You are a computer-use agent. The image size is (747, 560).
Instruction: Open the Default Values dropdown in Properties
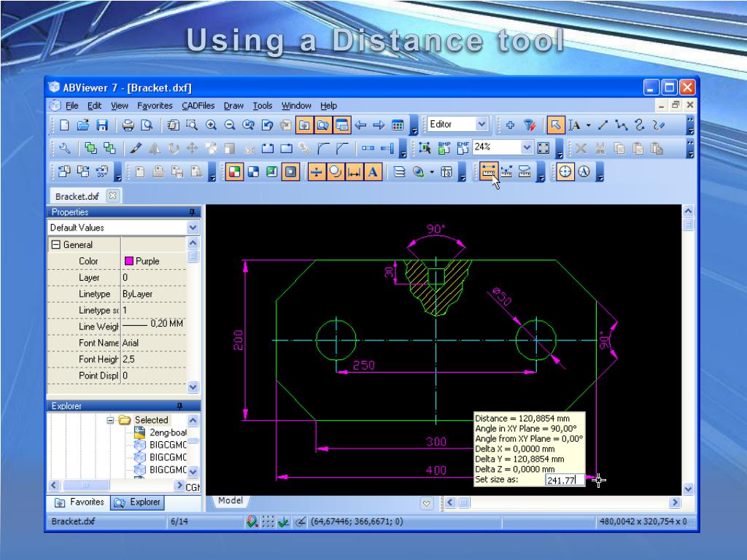tap(193, 227)
